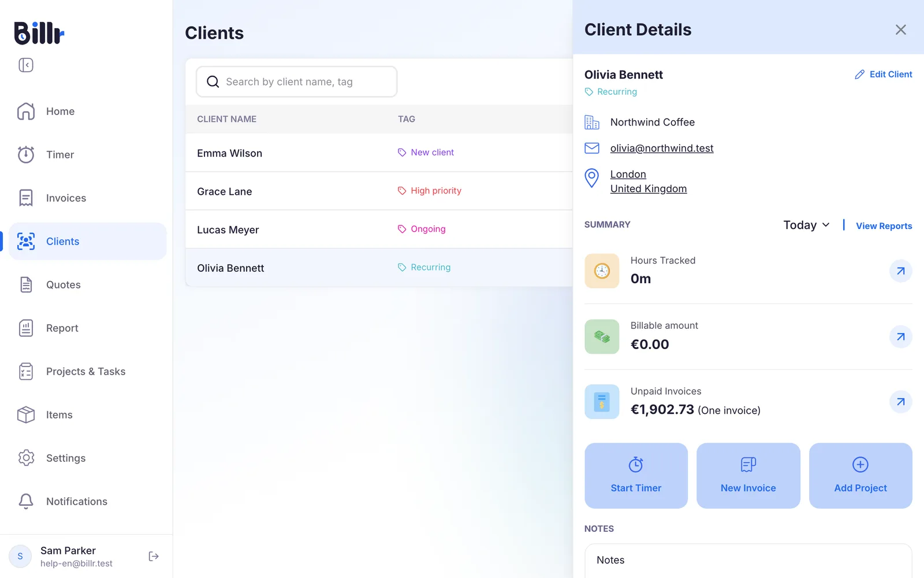Click the New client tag
Viewport: 924px width, 578px height.
point(426,152)
